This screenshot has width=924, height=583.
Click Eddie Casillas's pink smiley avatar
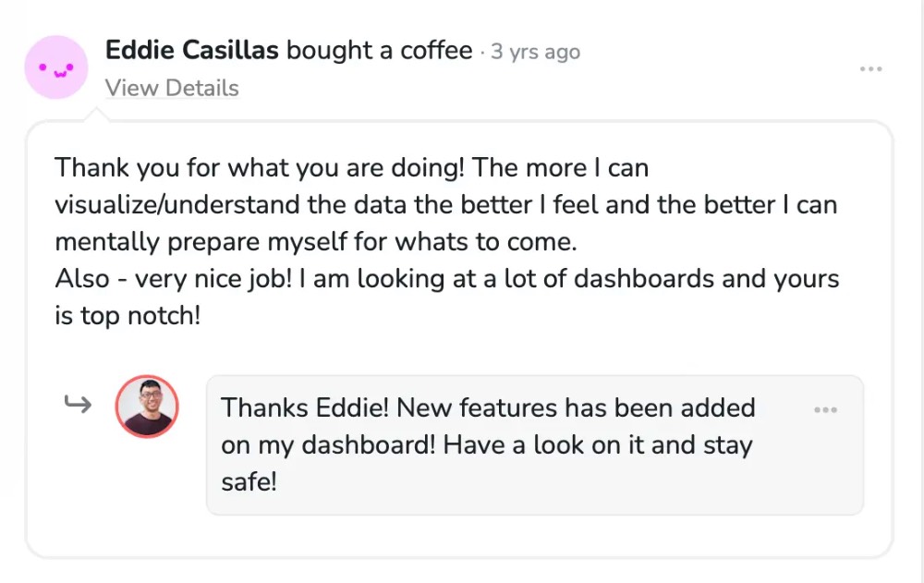56,67
